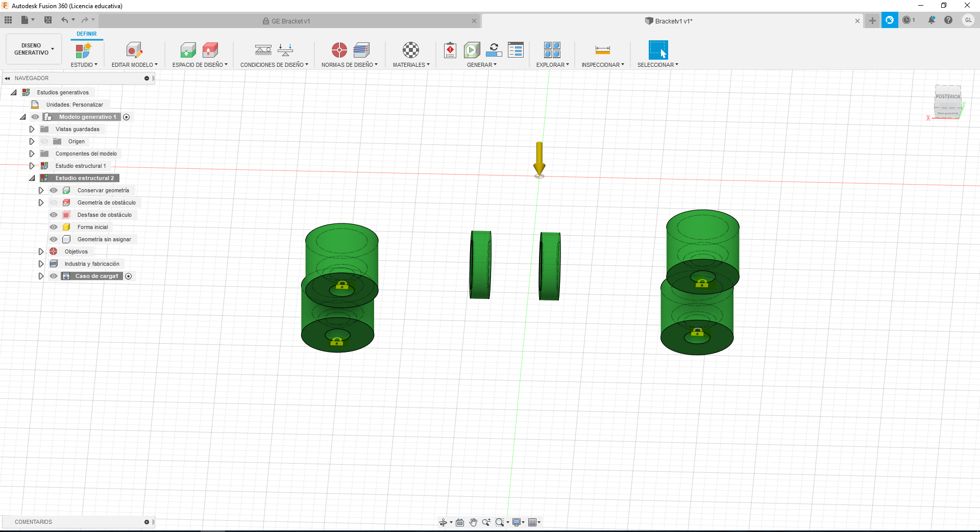The width and height of the screenshot is (980, 532).
Task: Open the Manufacturing criteria icon
Action: [x=361, y=50]
